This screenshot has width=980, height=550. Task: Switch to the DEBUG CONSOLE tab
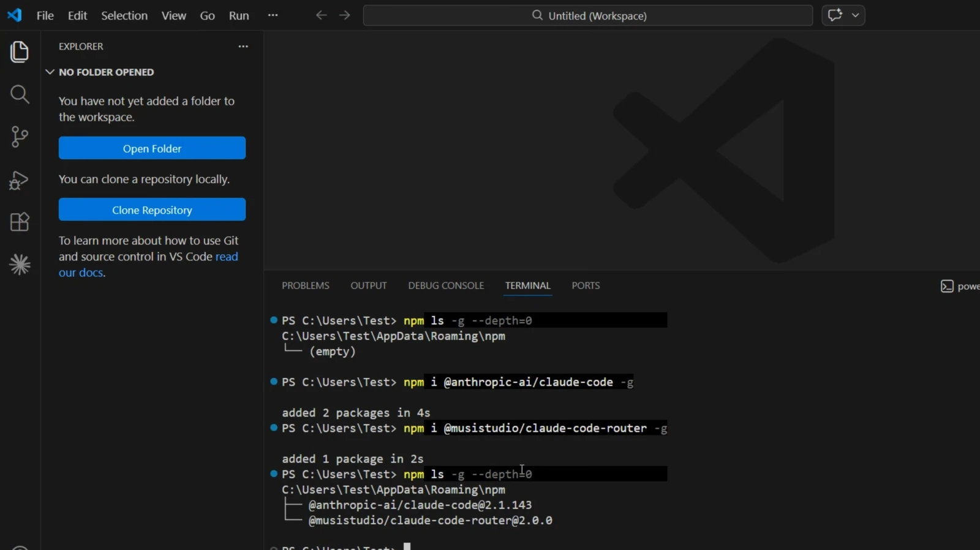click(x=446, y=285)
